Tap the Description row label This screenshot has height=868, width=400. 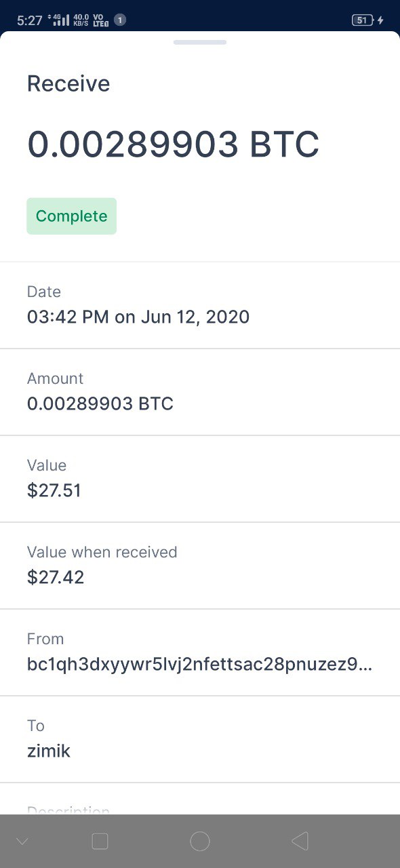68,809
